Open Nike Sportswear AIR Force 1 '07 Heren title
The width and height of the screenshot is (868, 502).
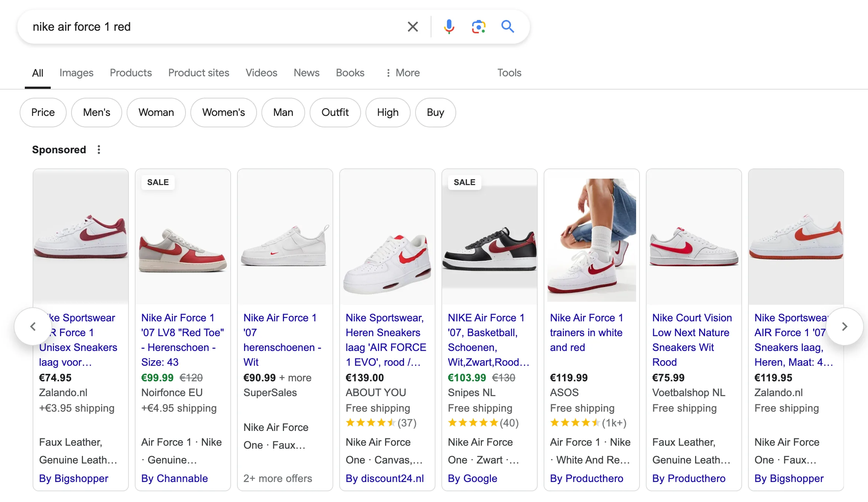pyautogui.click(x=794, y=340)
